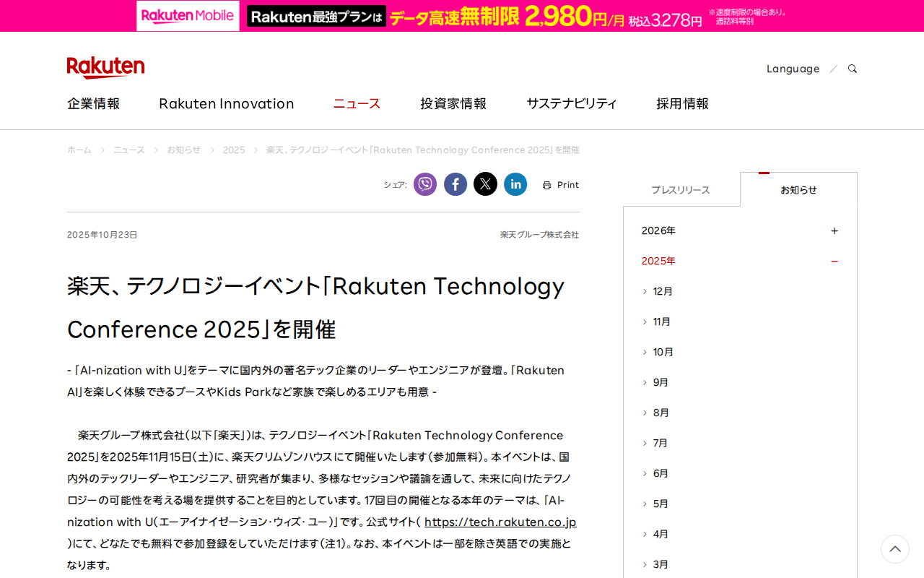Select the お知らせ sidebar tab
The height and width of the screenshot is (578, 924).
pyautogui.click(x=798, y=190)
